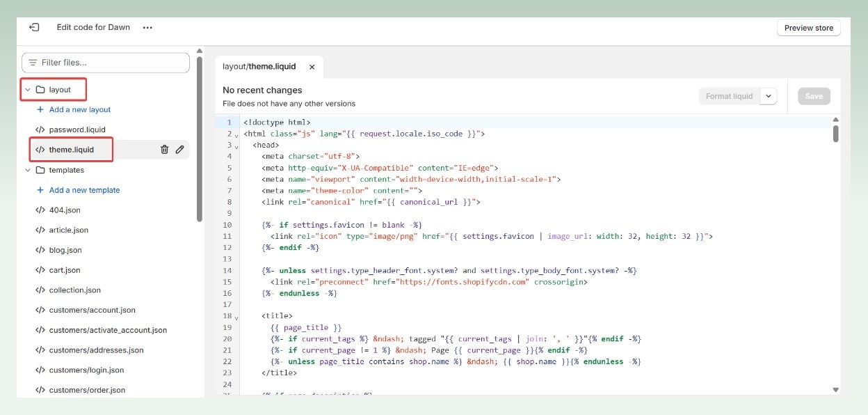Viewport: 868px width, 415px height.
Task: Click sidebar scrollbar up arrow
Action: tap(200, 50)
